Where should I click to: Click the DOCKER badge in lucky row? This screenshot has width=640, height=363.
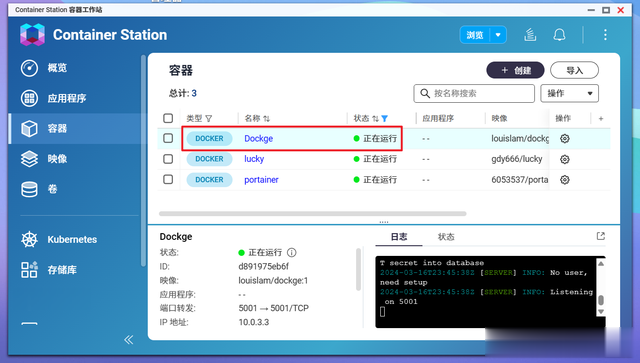point(209,159)
